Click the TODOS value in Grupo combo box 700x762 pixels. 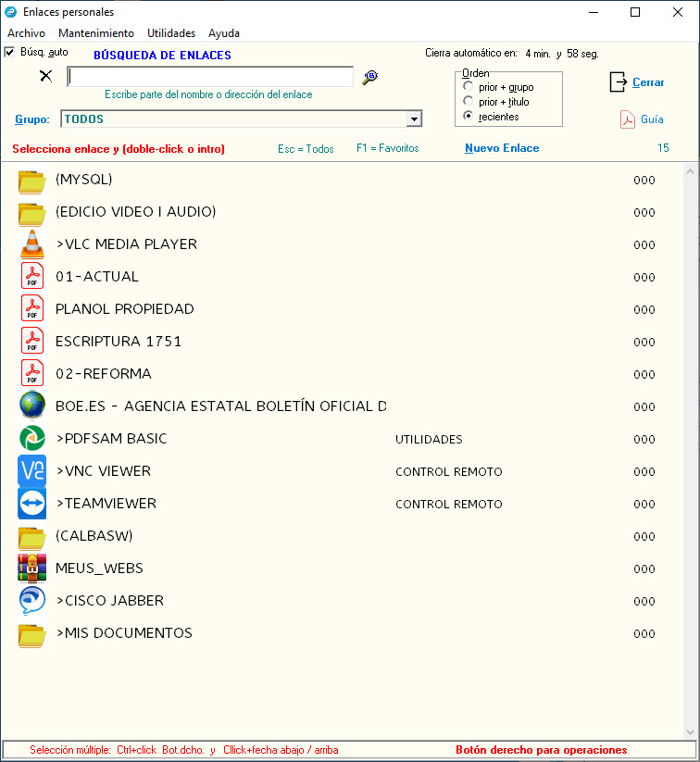[x=84, y=119]
